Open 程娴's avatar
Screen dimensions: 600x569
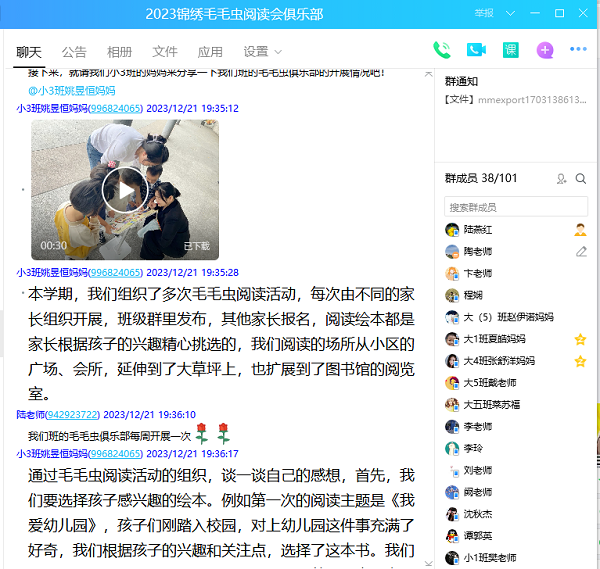[452, 295]
